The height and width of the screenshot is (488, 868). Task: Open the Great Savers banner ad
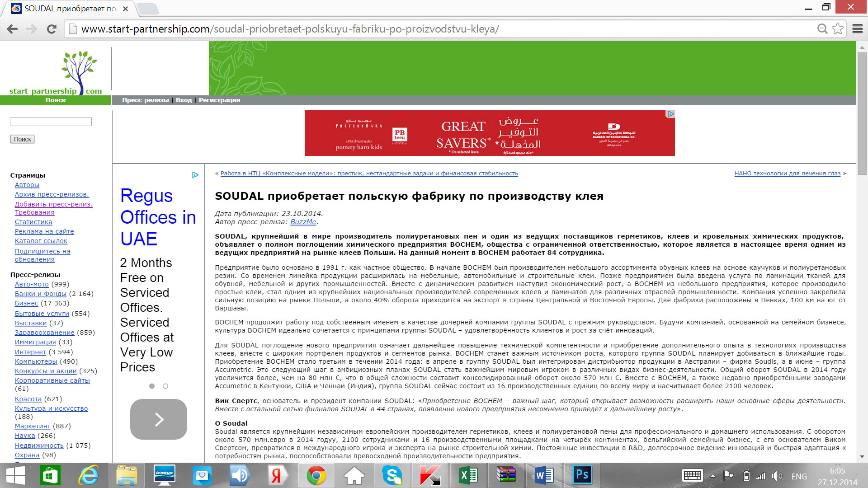click(x=490, y=133)
